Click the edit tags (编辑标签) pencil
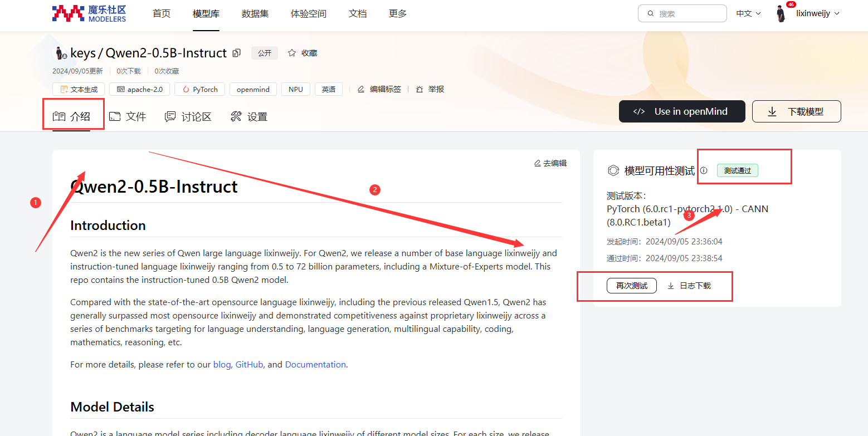 pyautogui.click(x=361, y=89)
